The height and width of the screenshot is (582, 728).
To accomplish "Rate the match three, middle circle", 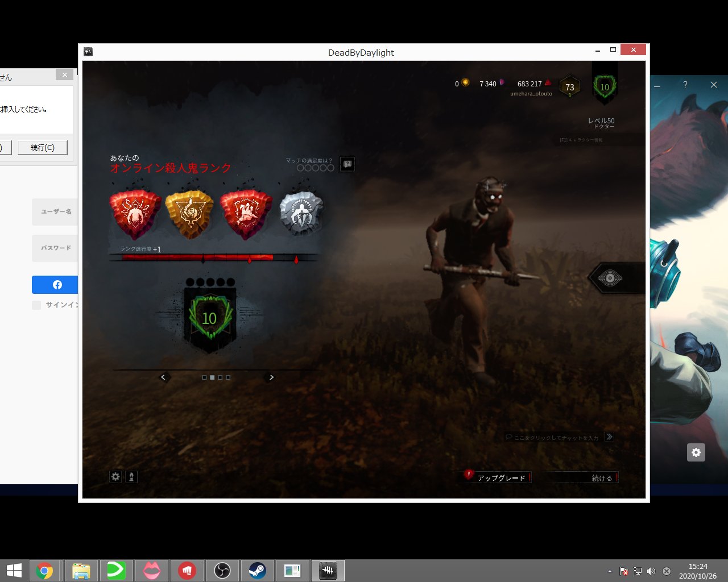I will (x=316, y=168).
